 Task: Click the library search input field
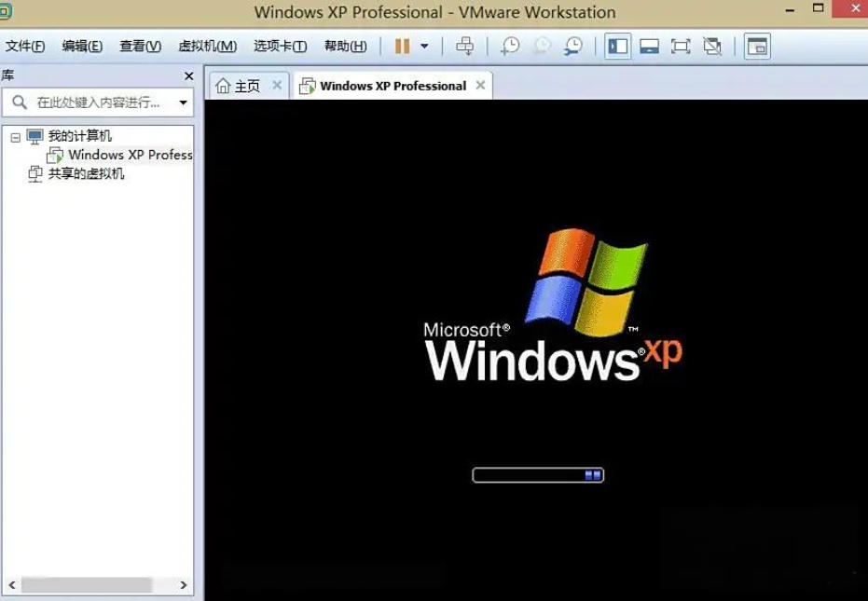tap(97, 102)
